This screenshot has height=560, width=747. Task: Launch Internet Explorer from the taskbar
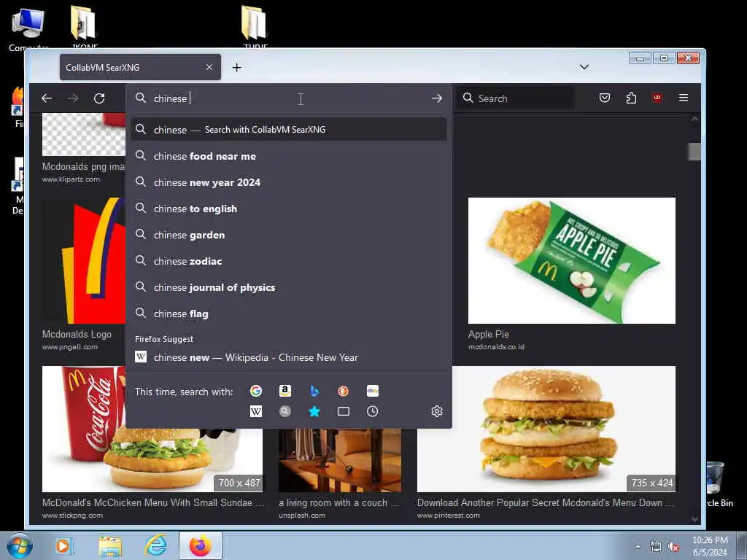(156, 545)
